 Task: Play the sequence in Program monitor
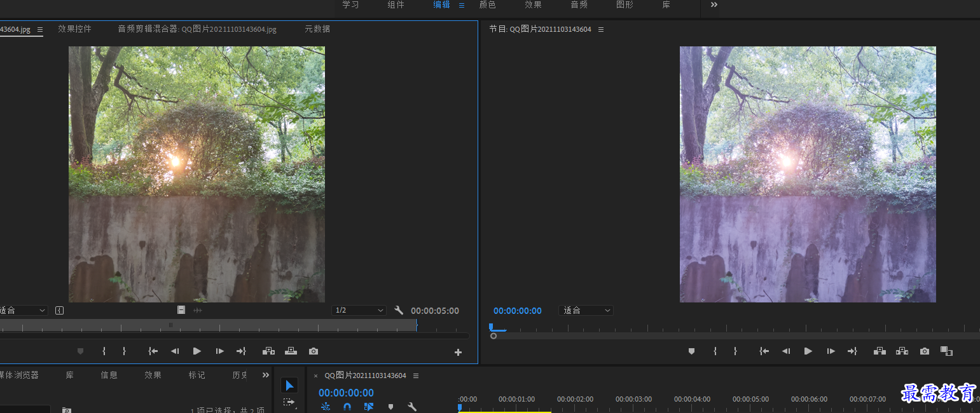pyautogui.click(x=808, y=351)
